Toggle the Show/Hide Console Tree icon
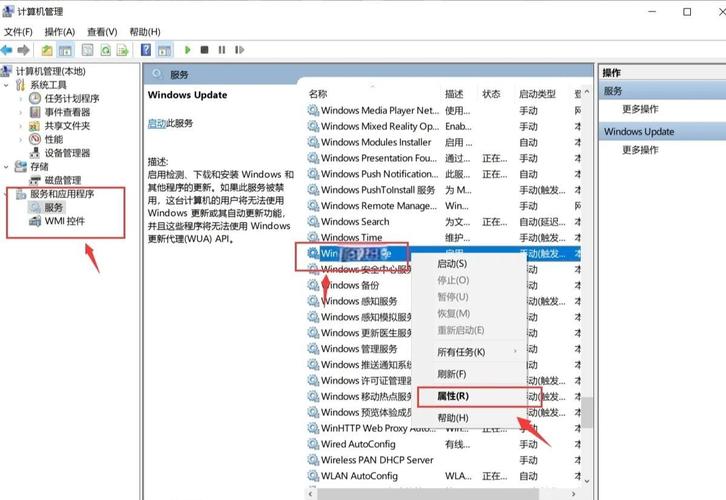Viewport: 726px width, 500px height. [x=67, y=49]
